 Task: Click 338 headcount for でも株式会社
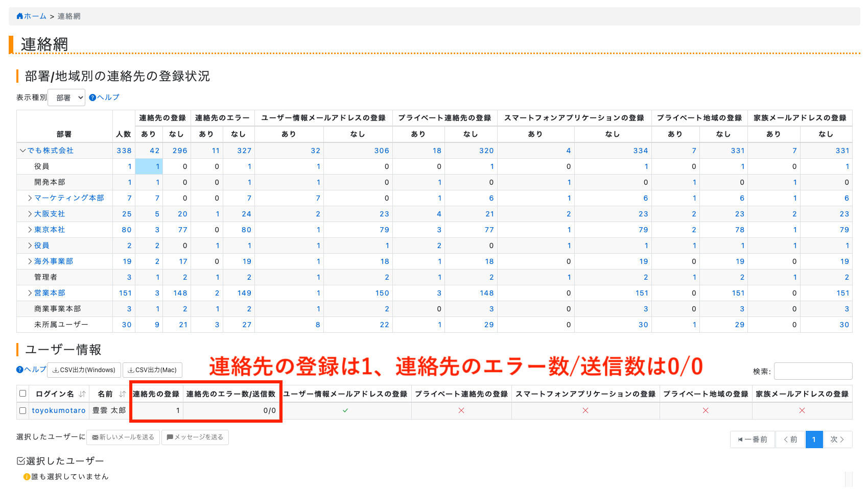124,151
